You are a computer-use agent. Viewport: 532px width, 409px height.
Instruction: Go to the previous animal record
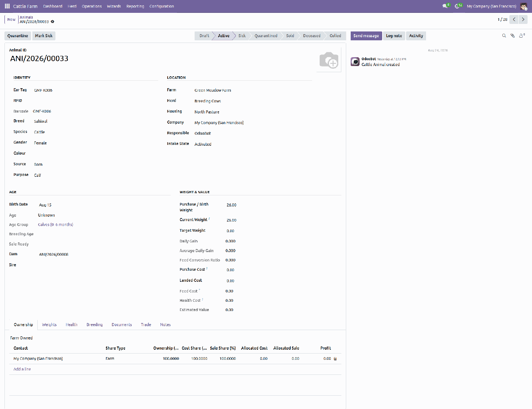514,19
